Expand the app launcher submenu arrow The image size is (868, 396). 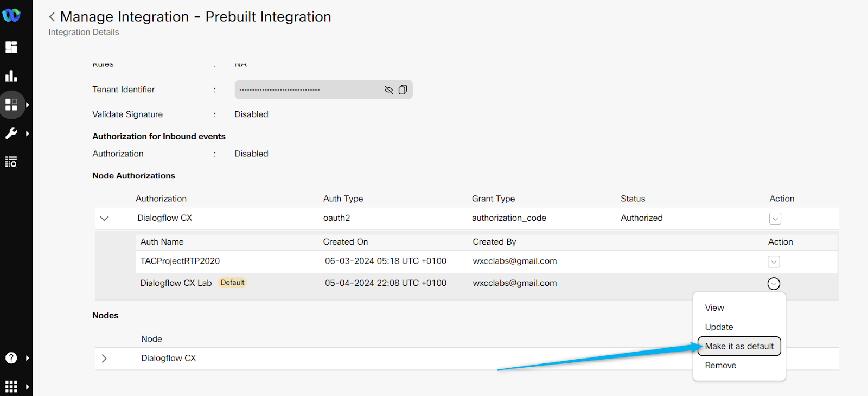pos(27,387)
